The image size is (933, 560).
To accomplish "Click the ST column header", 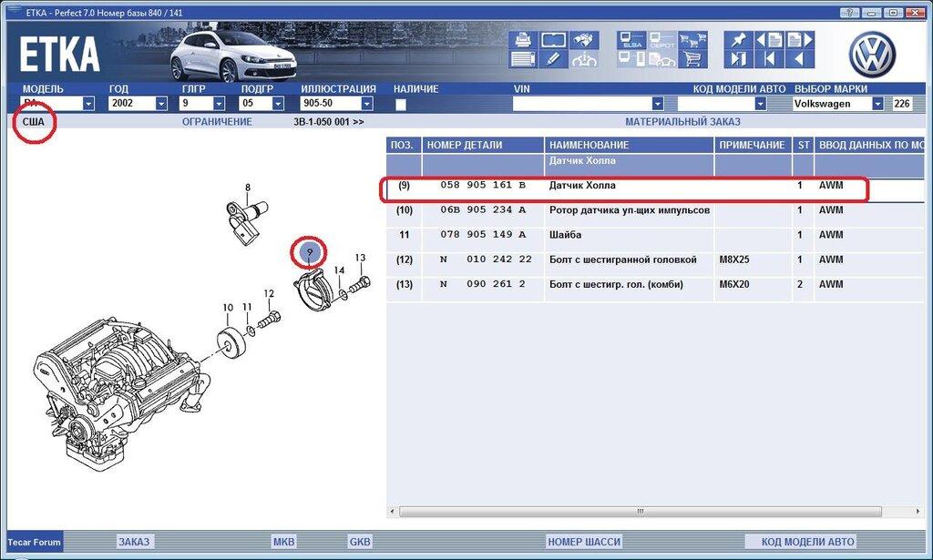I will pyautogui.click(x=804, y=145).
